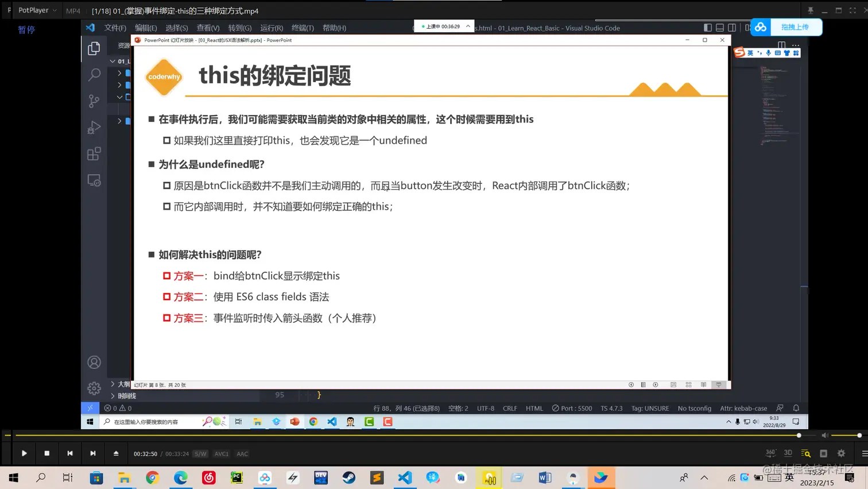The image size is (868, 489).
Task: Mute PotPlayer volume speaker icon
Action: [825, 436]
